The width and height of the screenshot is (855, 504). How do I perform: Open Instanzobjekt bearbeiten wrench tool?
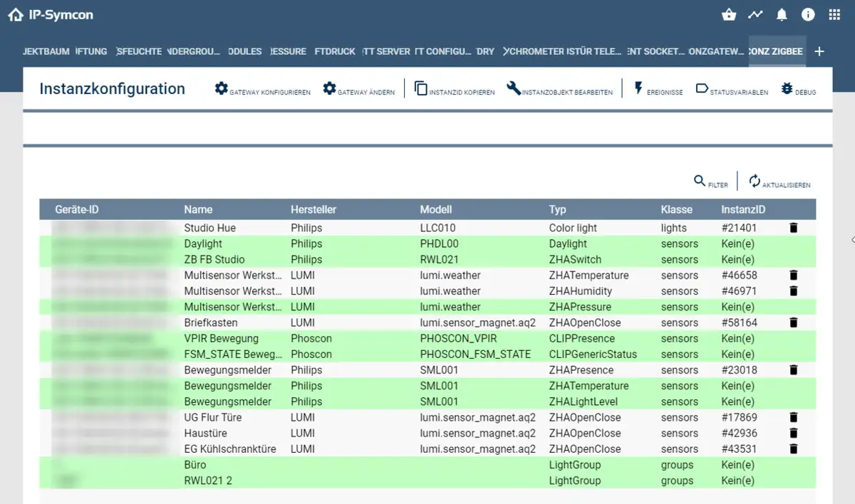(x=559, y=90)
